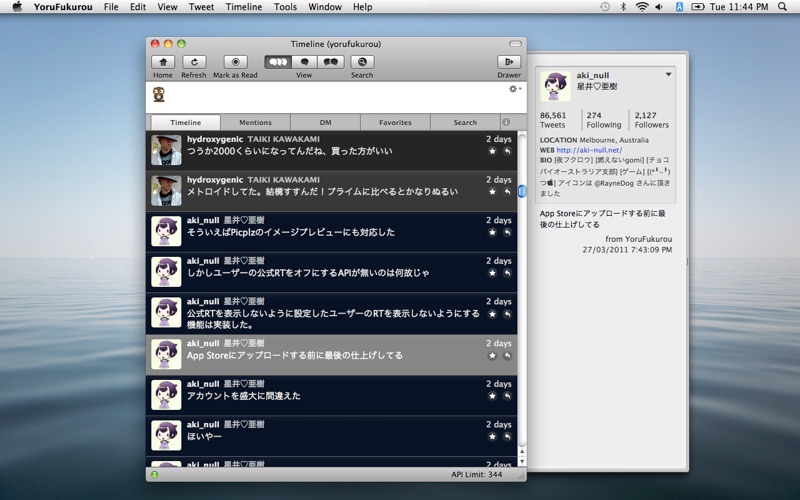This screenshot has width=800, height=500.
Task: Open the gear settings dropdown
Action: [x=514, y=89]
